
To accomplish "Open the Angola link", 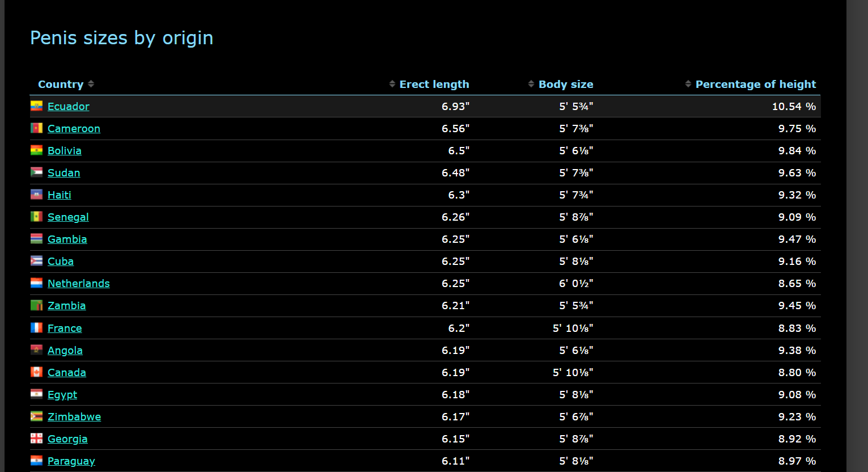I will pos(65,350).
